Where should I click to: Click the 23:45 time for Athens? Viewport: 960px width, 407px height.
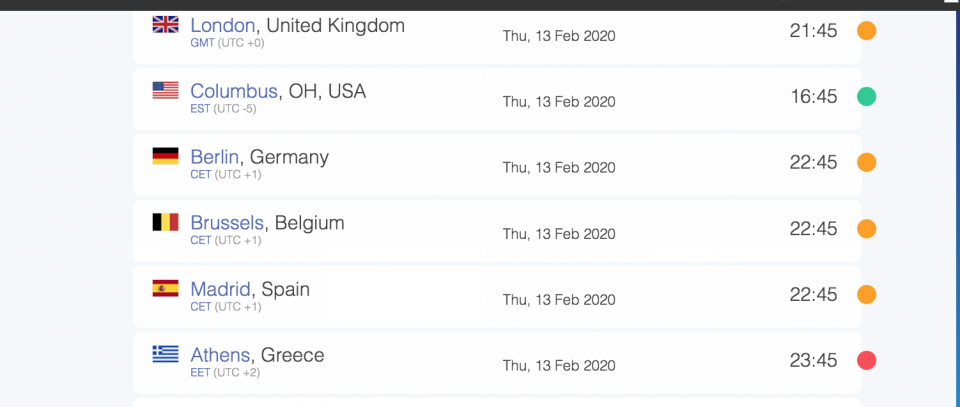tap(813, 361)
